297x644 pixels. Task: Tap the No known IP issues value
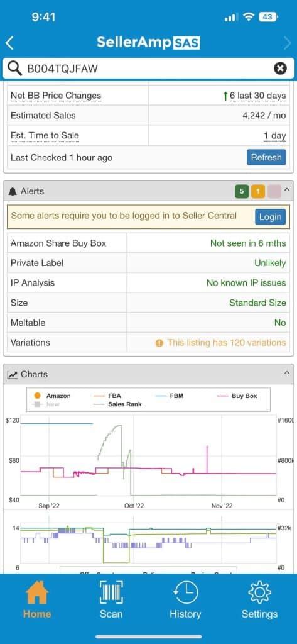(x=246, y=283)
